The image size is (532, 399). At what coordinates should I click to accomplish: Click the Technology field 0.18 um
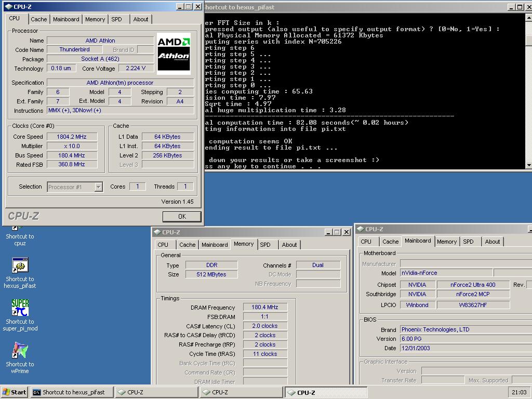(x=61, y=68)
